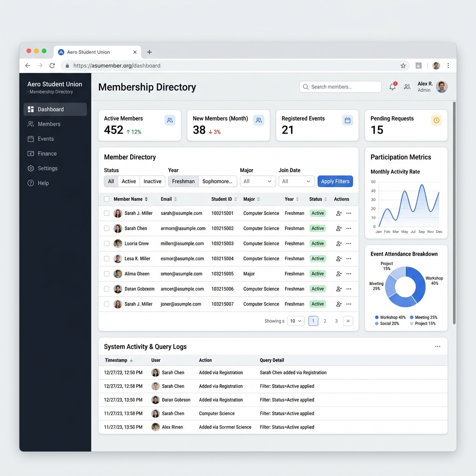Sort table by Major column header

pyautogui.click(x=251, y=199)
